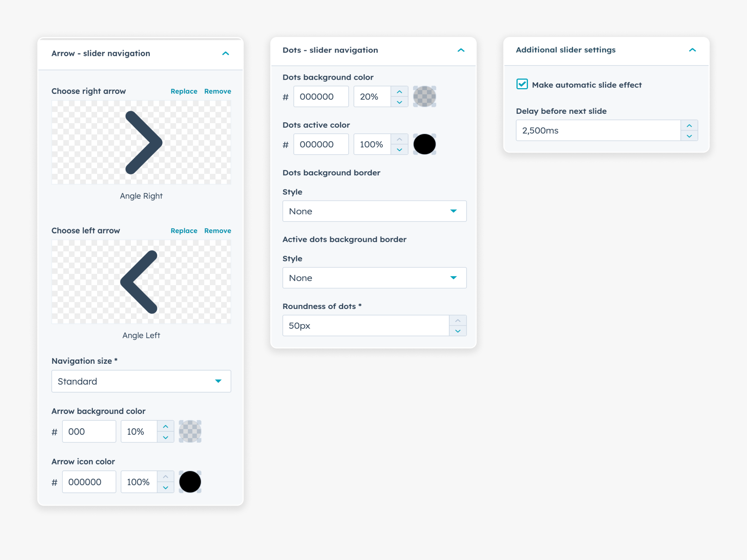Collapse the Dots - slider navigation panel

pyautogui.click(x=461, y=50)
